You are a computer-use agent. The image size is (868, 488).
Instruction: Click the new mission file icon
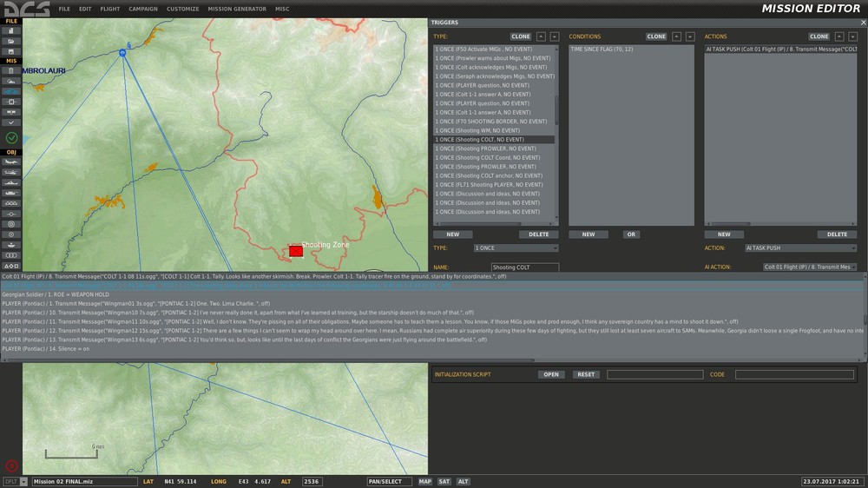click(x=11, y=30)
